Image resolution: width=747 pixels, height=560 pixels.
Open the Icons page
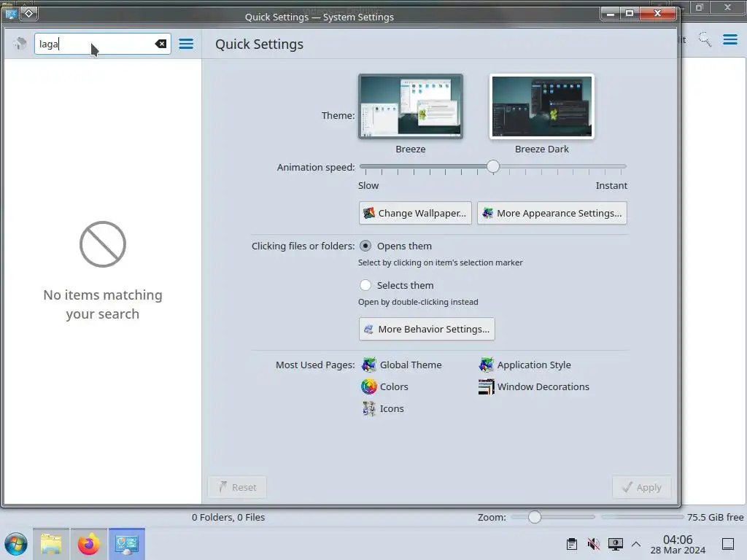pos(382,408)
